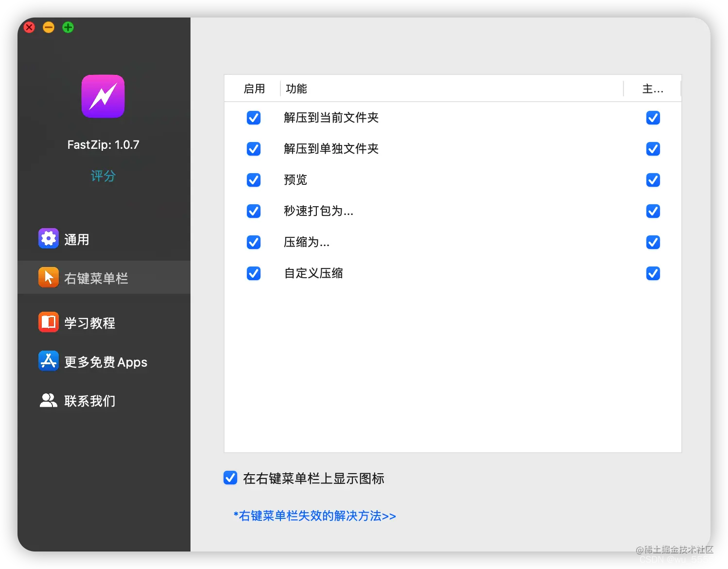Open 学习教程 via the red book icon
728x569 pixels.
click(x=48, y=322)
